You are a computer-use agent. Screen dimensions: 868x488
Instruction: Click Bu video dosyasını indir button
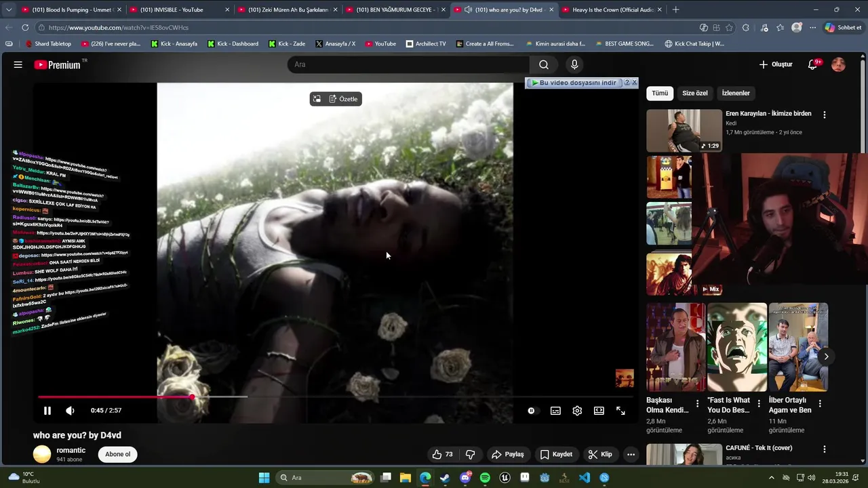pyautogui.click(x=574, y=83)
